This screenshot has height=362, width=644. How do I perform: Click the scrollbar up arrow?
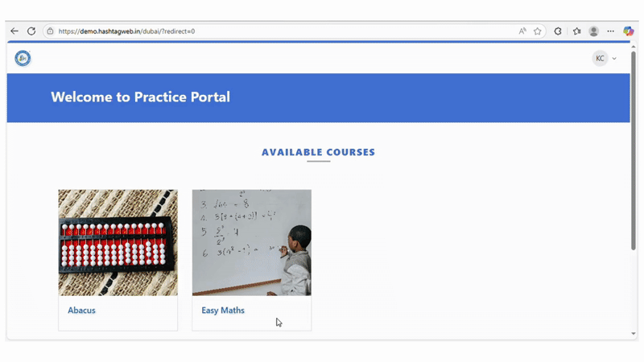(x=634, y=47)
